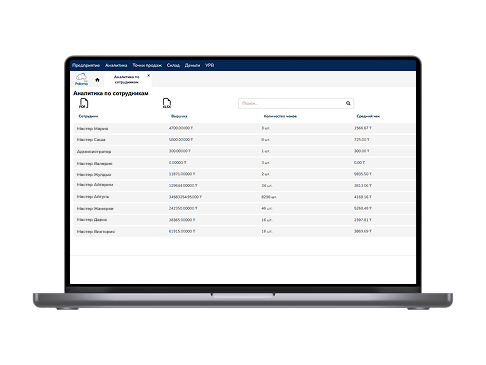This screenshot has height=365, width=486.
Task: Sort by the Количество чеков column
Action: (280, 116)
